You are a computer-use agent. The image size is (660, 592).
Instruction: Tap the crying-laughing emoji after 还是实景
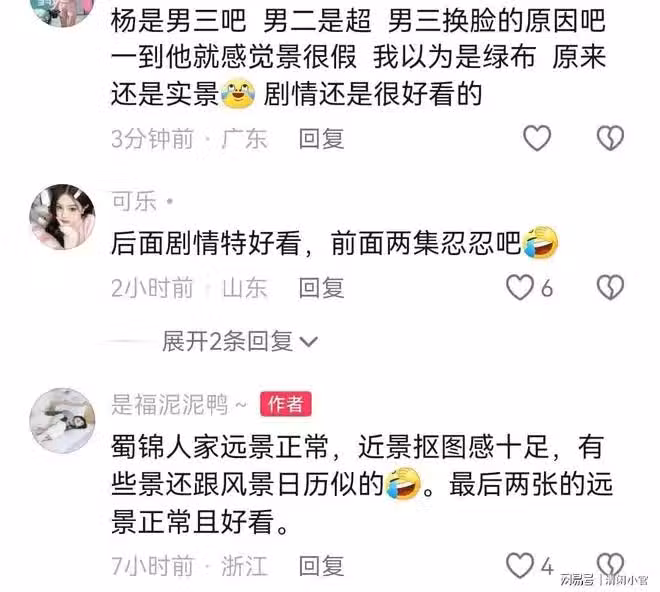click(x=238, y=93)
